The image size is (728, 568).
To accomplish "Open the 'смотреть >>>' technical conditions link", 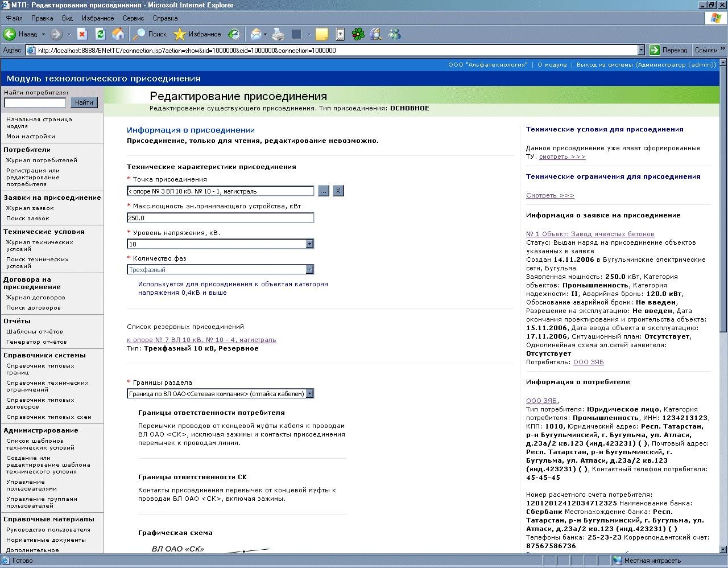I will coord(562,157).
